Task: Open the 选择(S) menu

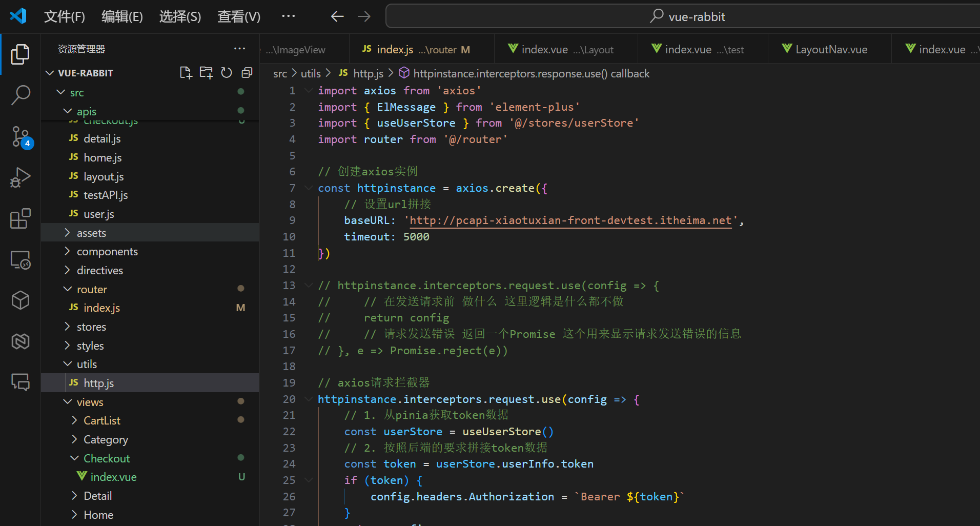Action: (180, 16)
